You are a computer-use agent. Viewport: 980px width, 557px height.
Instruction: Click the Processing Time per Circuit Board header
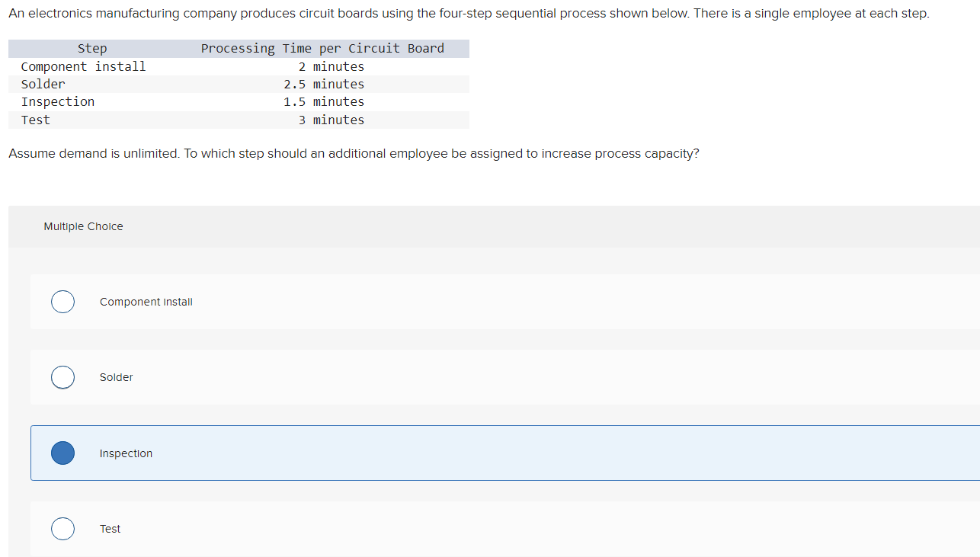(x=322, y=49)
